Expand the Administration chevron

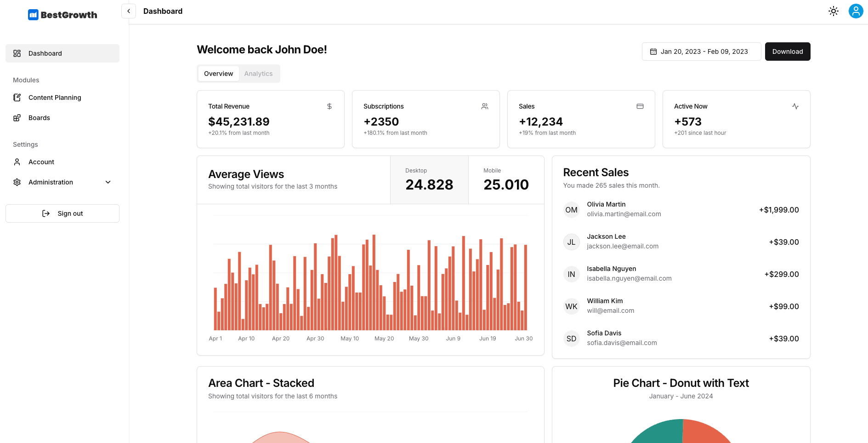tap(108, 182)
